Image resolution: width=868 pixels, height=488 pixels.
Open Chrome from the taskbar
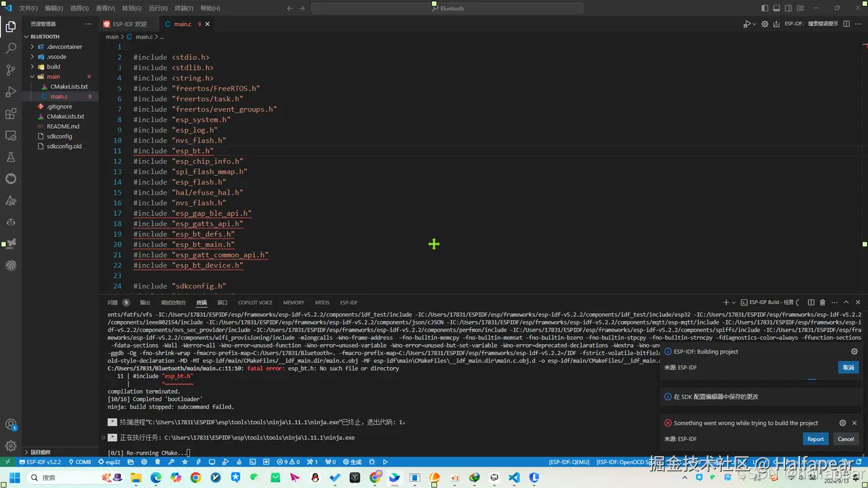[x=195, y=478]
